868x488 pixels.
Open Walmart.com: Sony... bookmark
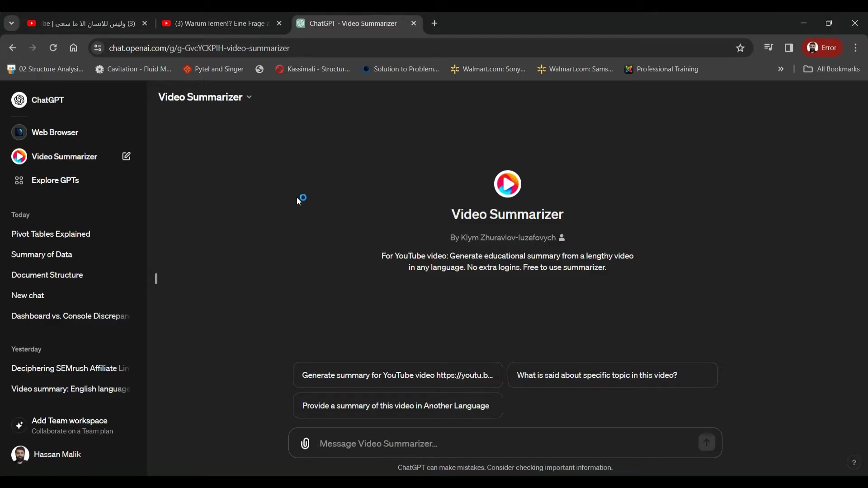pyautogui.click(x=488, y=69)
